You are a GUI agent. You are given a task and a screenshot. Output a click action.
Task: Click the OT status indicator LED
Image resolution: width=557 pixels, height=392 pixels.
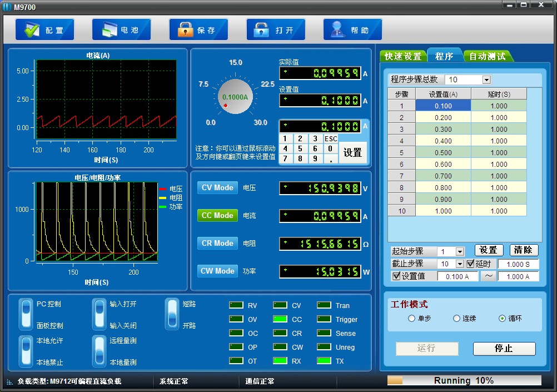pyautogui.click(x=236, y=361)
